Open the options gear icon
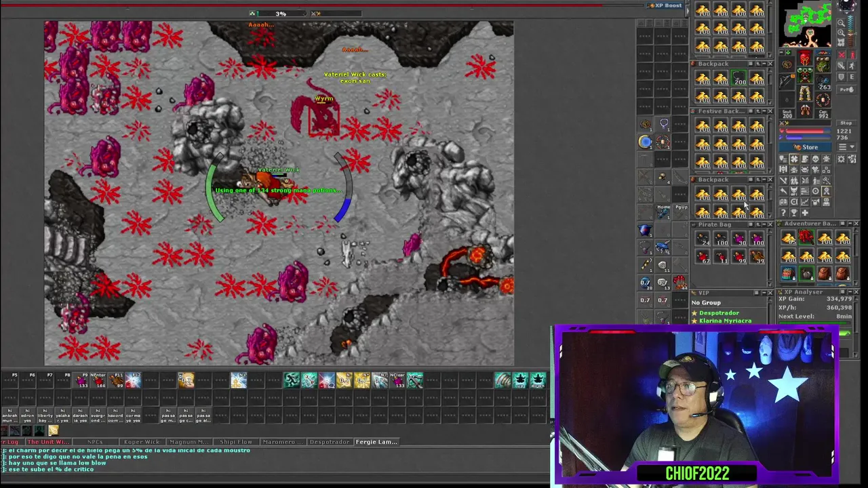Screen dimensions: 868x488 click(841, 159)
